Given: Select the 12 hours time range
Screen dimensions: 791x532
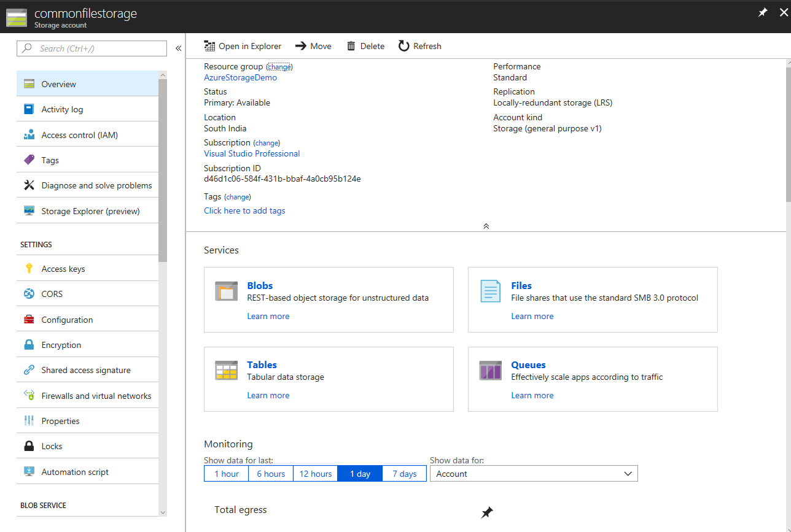Looking at the screenshot, I should click(x=316, y=474).
